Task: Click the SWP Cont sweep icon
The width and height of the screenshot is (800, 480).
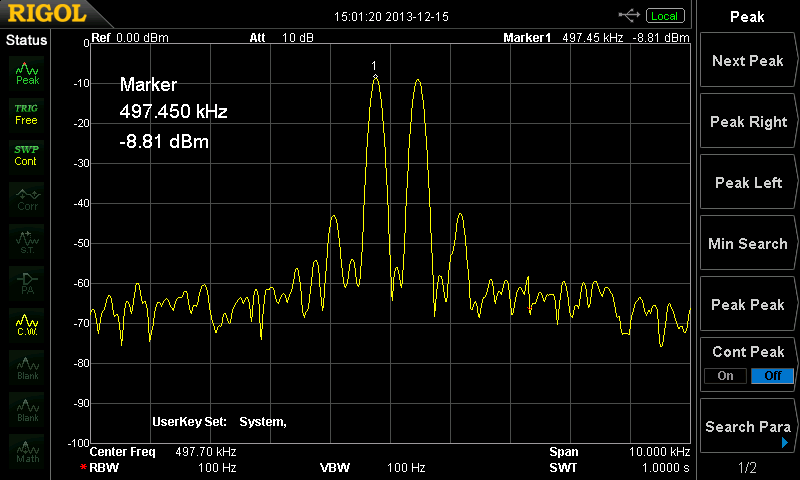Action: pyautogui.click(x=27, y=155)
